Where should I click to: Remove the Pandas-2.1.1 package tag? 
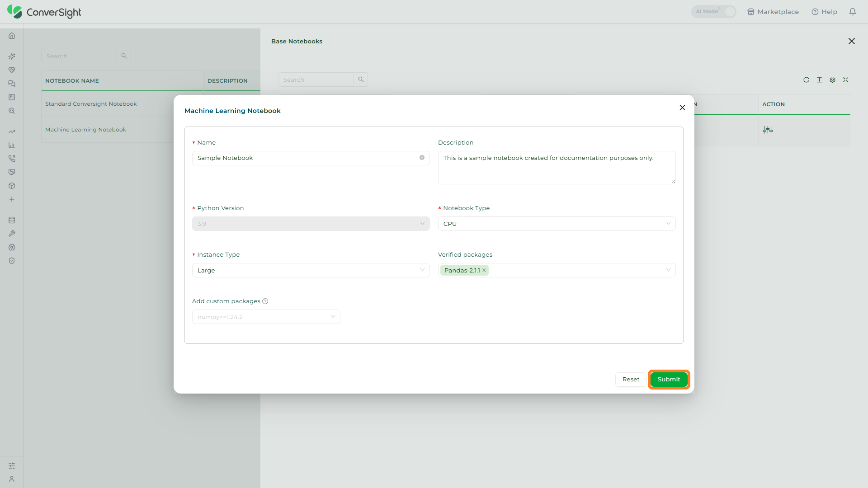[x=484, y=270]
